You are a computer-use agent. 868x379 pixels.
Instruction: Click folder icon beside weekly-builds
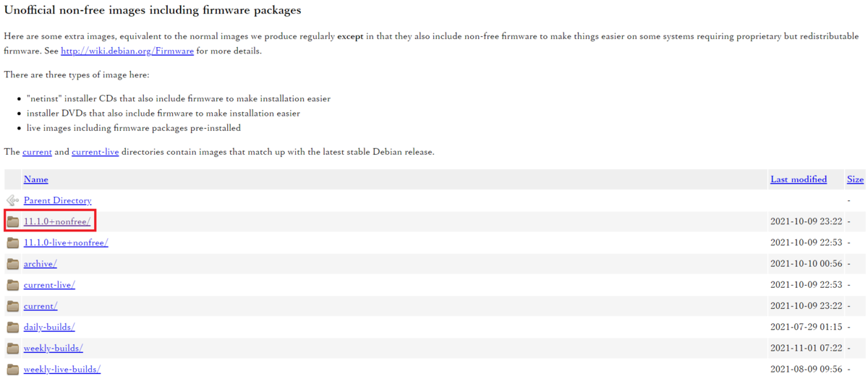click(12, 348)
